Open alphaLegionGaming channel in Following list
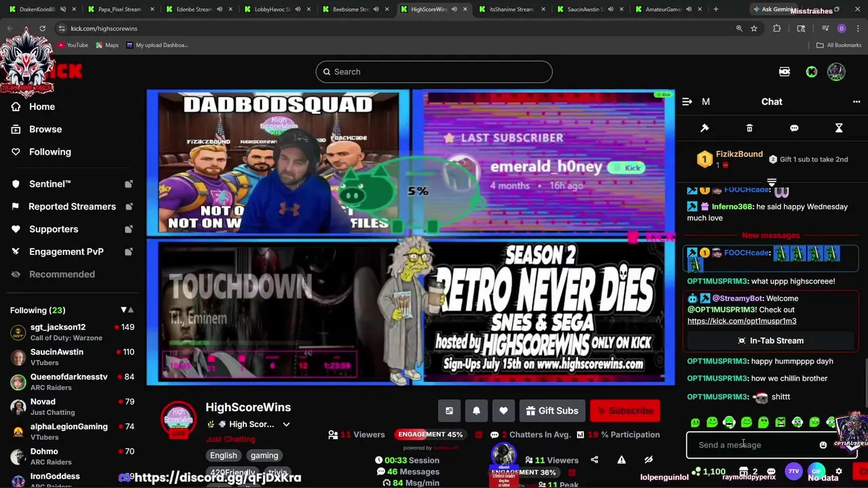 [x=72, y=432]
